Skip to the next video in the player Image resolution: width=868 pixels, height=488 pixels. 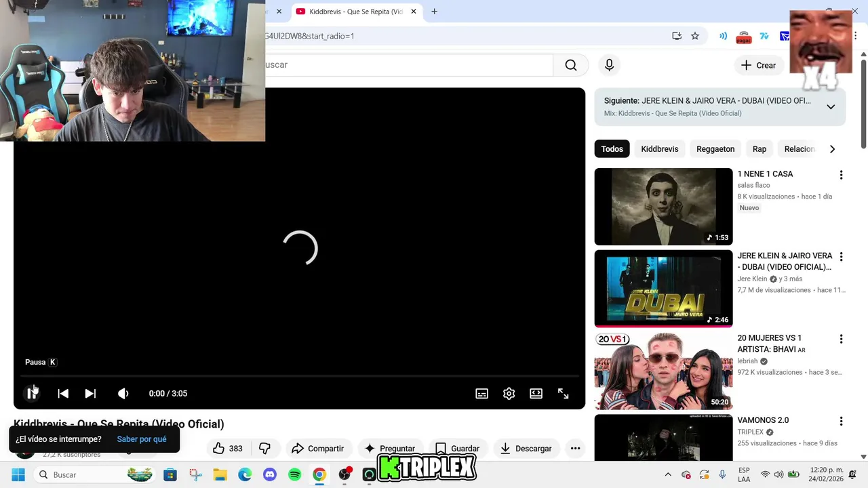[x=90, y=394]
